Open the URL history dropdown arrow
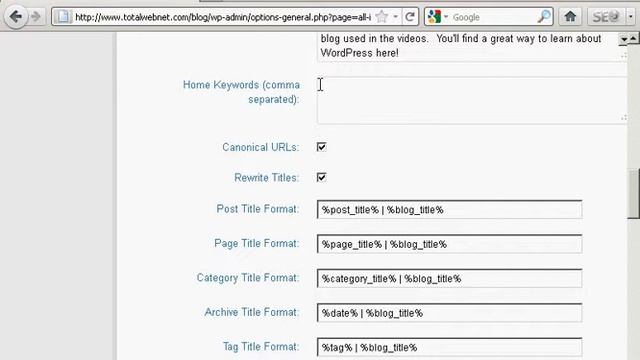 tap(396, 17)
